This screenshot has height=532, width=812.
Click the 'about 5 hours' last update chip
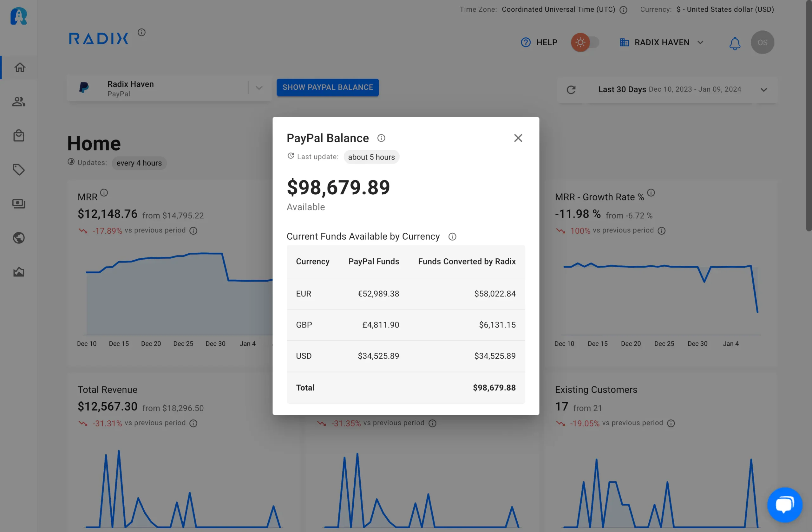371,157
